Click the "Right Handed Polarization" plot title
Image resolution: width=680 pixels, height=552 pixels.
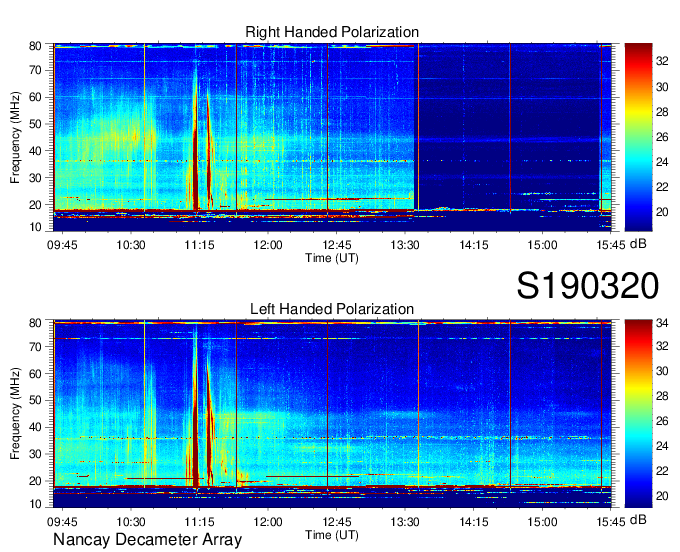point(332,32)
